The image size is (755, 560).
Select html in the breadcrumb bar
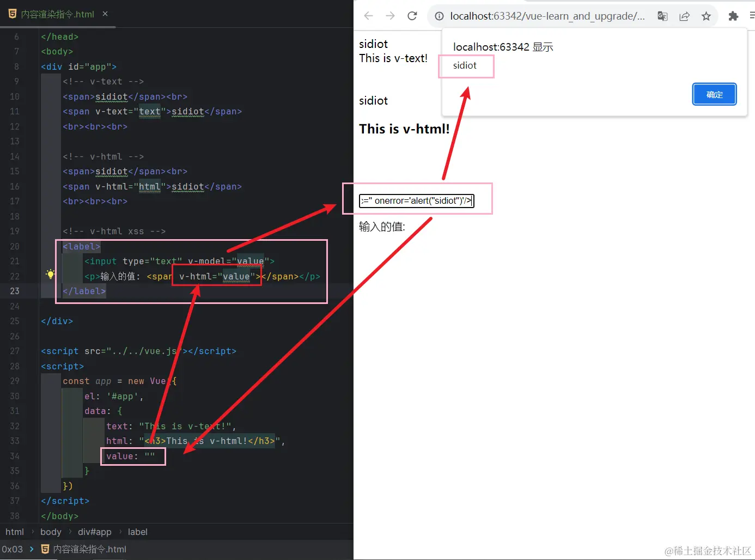tap(15, 532)
